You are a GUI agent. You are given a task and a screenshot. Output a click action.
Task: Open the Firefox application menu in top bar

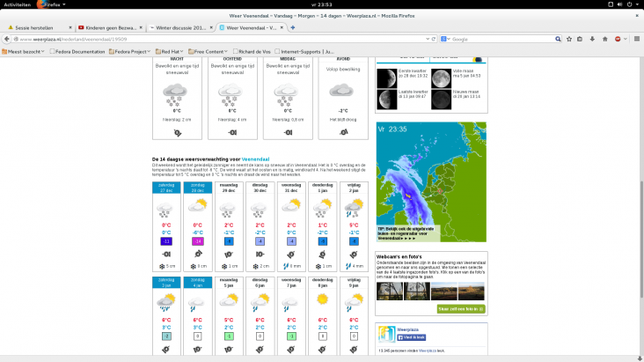(51, 4)
